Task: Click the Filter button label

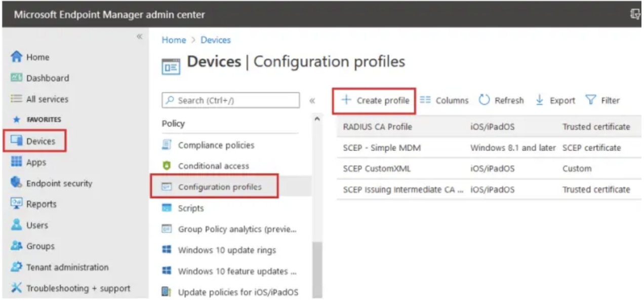Action: [610, 100]
